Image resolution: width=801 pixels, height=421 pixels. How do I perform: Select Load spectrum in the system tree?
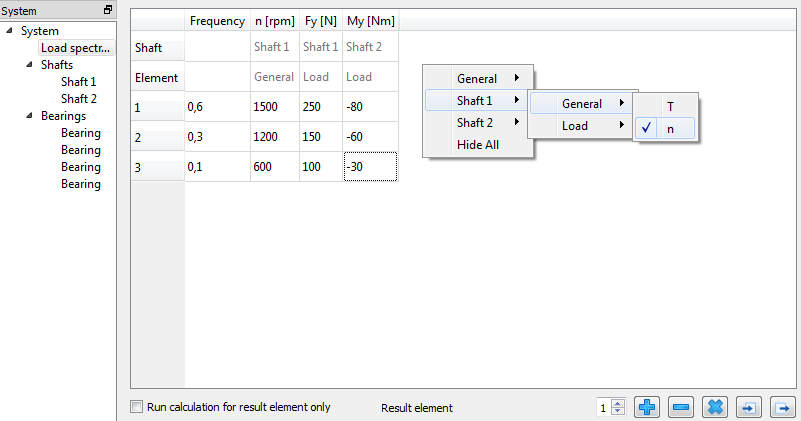(x=77, y=48)
